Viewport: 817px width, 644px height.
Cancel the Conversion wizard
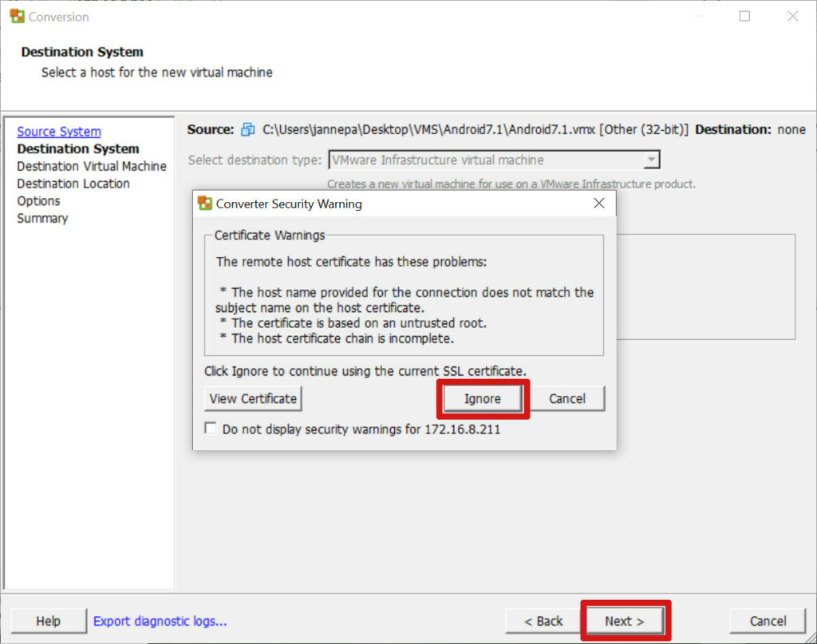click(768, 621)
